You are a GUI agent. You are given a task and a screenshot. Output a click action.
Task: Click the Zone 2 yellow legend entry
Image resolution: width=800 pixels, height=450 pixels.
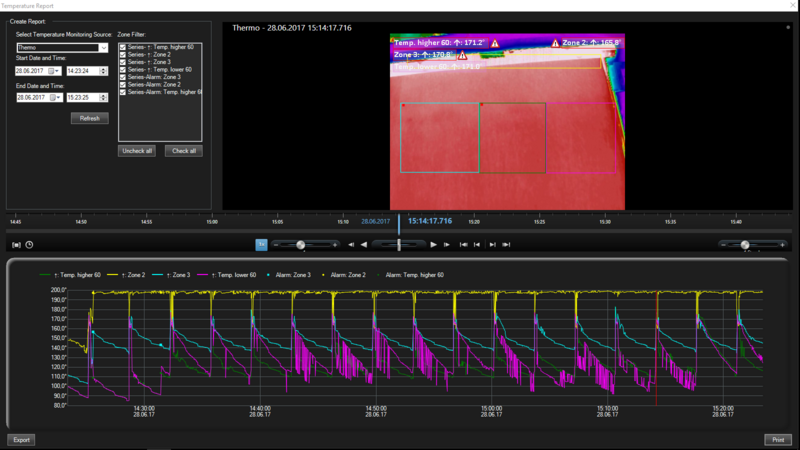click(126, 275)
